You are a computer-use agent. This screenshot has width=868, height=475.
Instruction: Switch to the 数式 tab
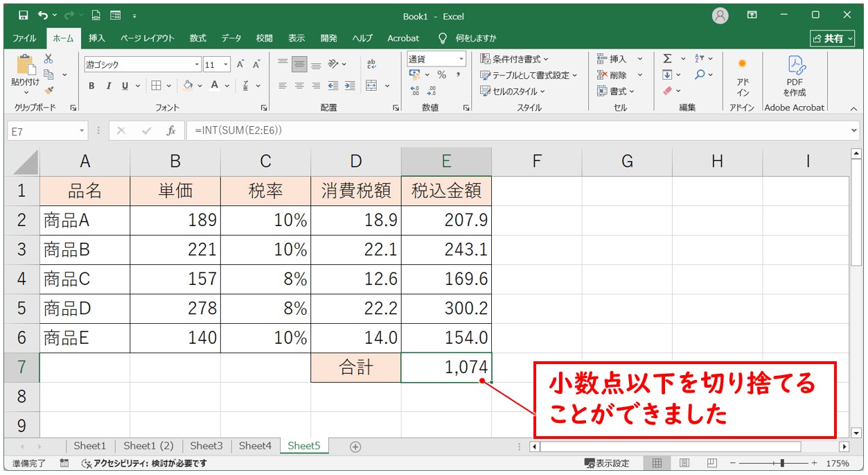click(198, 38)
